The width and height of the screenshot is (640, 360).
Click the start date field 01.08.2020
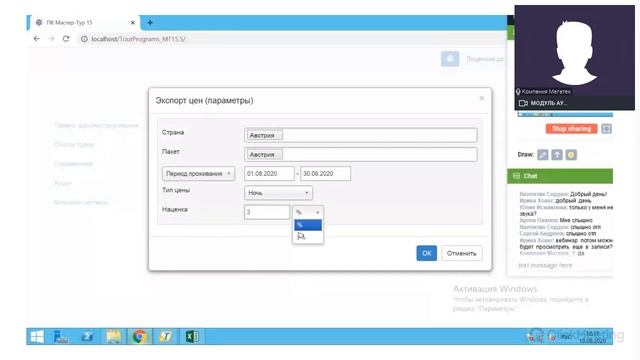pyautogui.click(x=269, y=173)
